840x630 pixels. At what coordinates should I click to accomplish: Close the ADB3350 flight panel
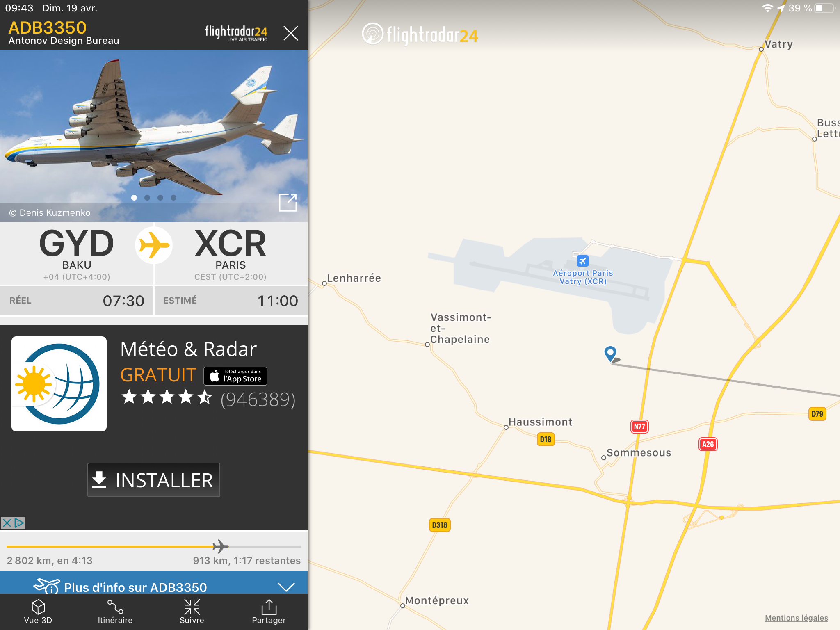click(x=290, y=33)
